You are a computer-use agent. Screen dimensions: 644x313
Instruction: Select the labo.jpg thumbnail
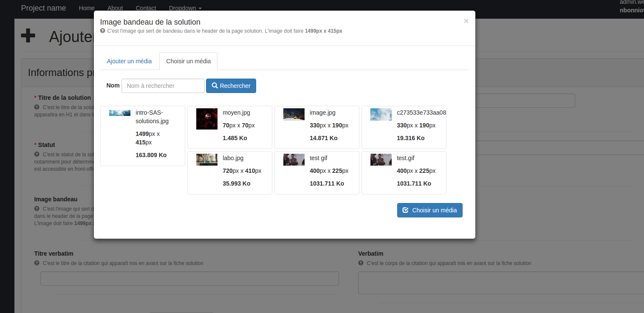(207, 160)
